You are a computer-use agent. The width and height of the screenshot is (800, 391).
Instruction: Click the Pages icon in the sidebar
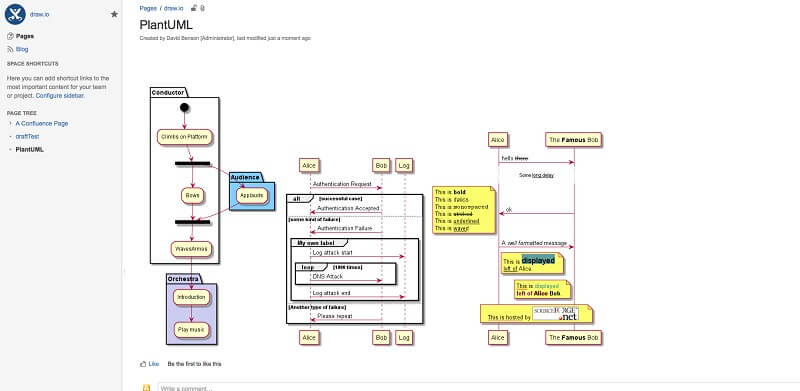click(x=10, y=36)
